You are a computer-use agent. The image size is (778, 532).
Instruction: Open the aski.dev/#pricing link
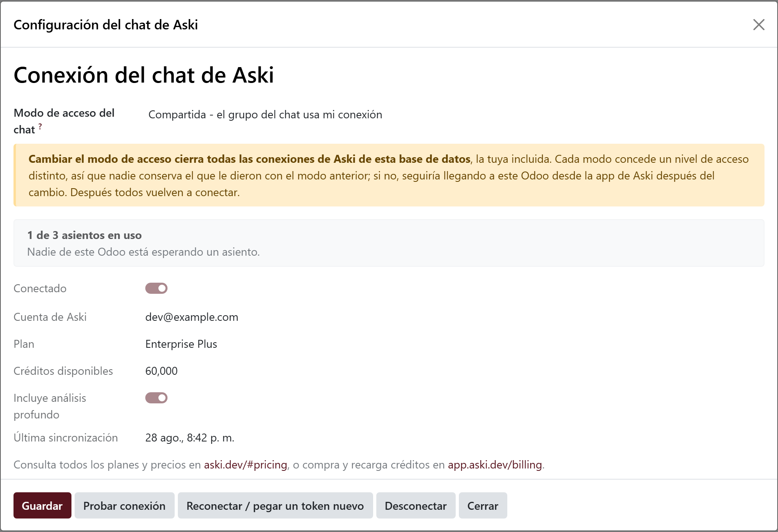(x=245, y=465)
